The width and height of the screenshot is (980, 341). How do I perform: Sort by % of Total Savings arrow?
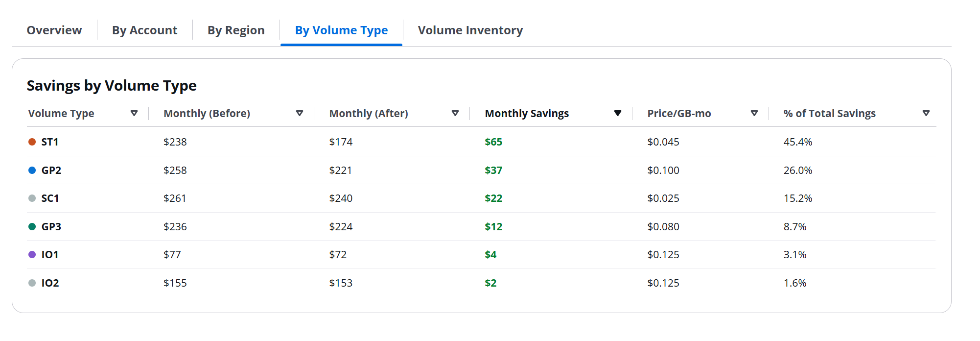coord(926,114)
